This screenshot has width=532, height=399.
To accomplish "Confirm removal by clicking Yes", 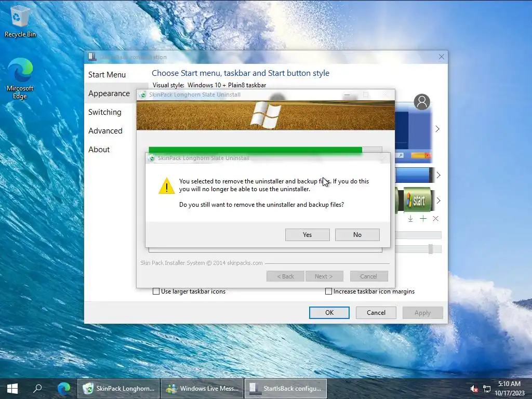I will click(308, 235).
